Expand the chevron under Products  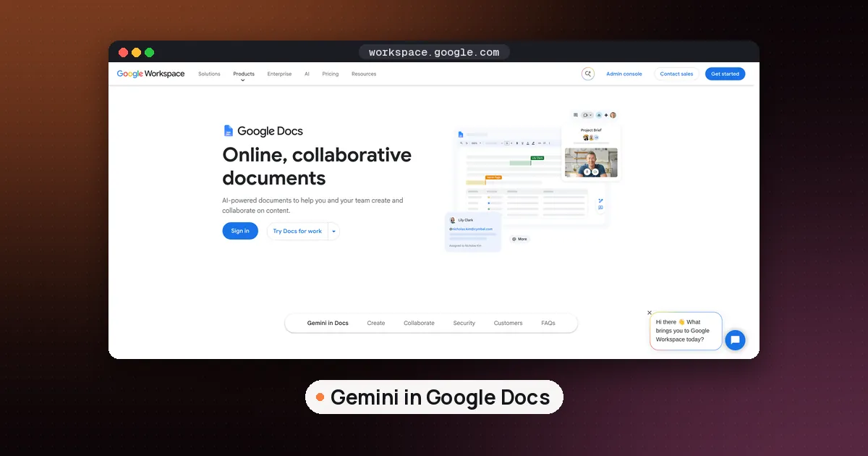click(243, 80)
